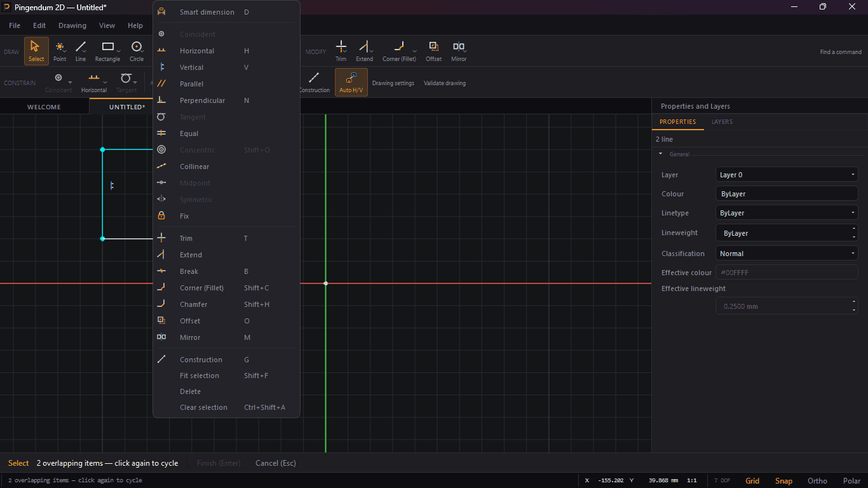Select Break from the context menu
868x488 pixels.
click(x=226, y=271)
